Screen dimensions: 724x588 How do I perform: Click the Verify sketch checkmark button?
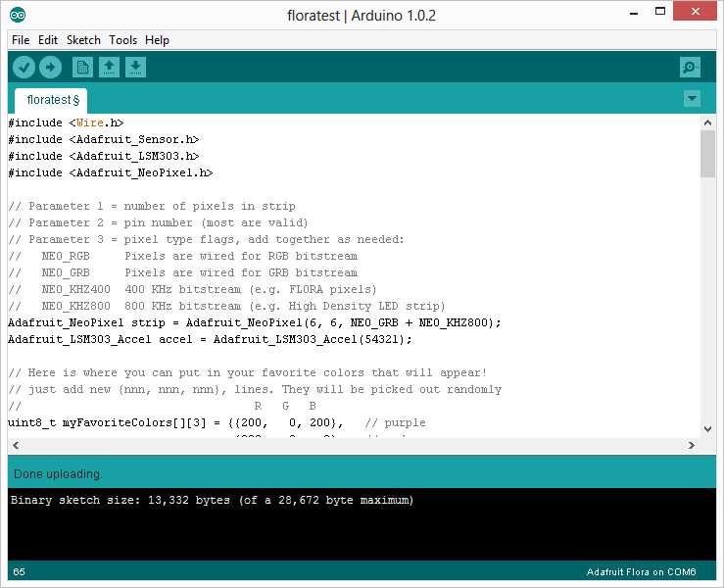click(24, 68)
